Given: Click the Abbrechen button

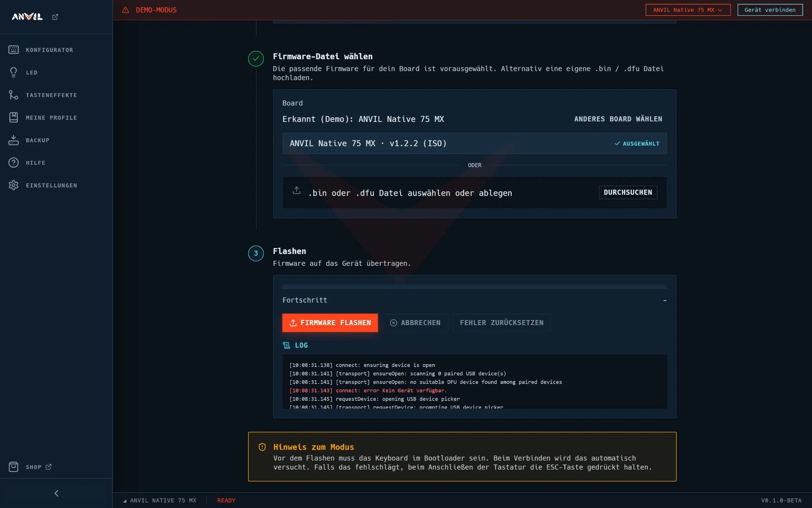Looking at the screenshot, I should (x=415, y=323).
